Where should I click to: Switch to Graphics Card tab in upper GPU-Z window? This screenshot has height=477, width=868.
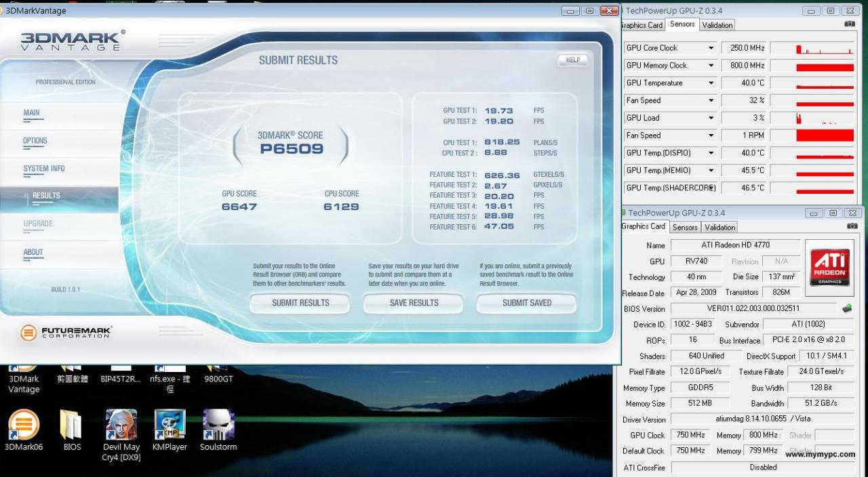click(x=642, y=25)
